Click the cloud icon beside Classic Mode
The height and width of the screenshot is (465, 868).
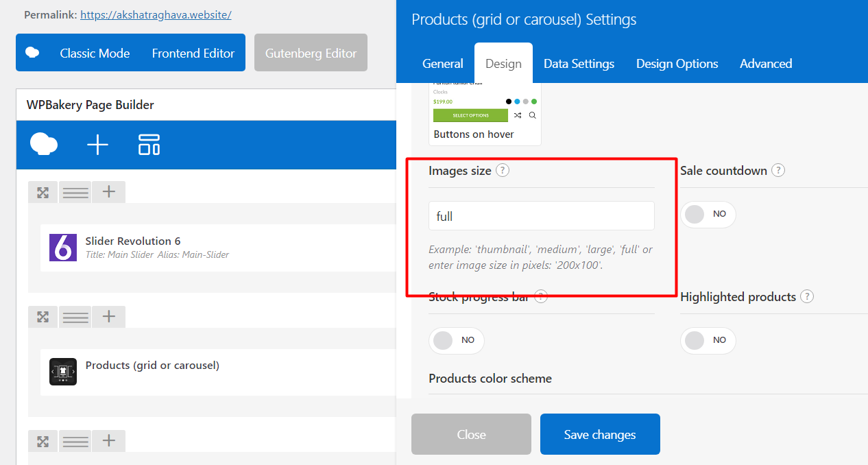tap(32, 53)
